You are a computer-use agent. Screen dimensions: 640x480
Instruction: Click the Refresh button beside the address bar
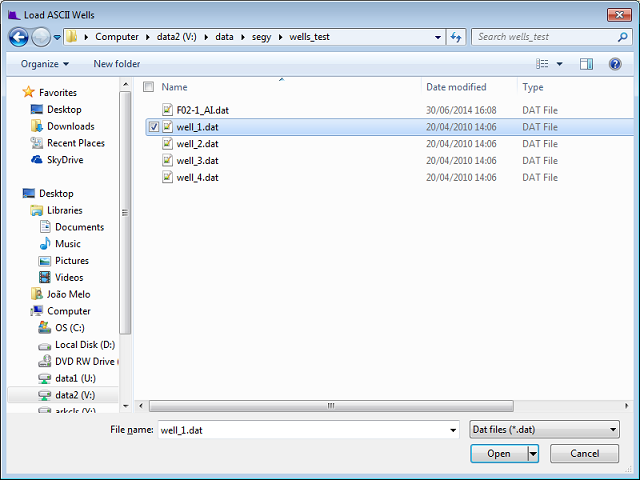tap(456, 37)
